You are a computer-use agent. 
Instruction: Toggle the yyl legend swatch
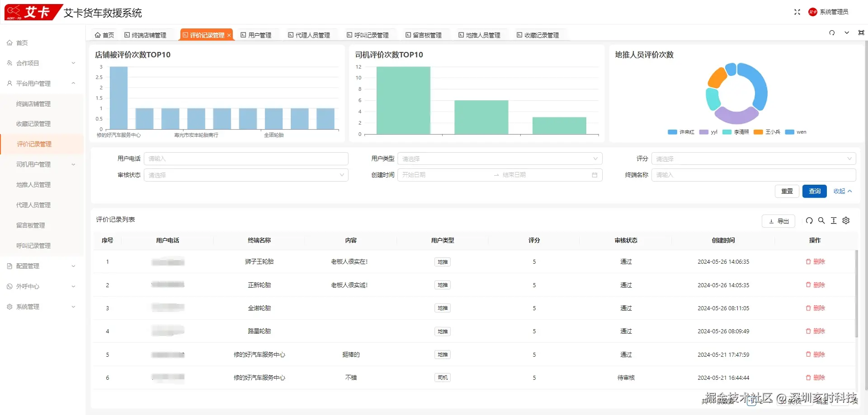pos(703,132)
